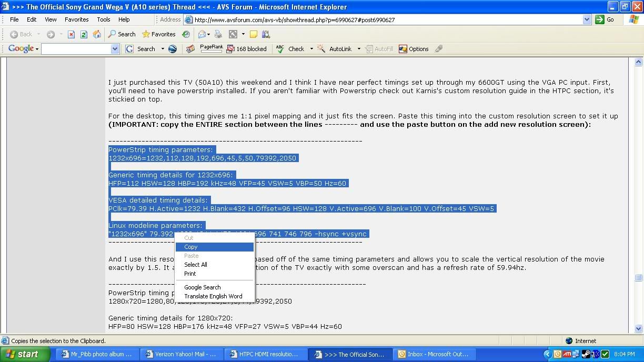Click the highlighter pen icon
This screenshot has width=644, height=362.
point(439,49)
